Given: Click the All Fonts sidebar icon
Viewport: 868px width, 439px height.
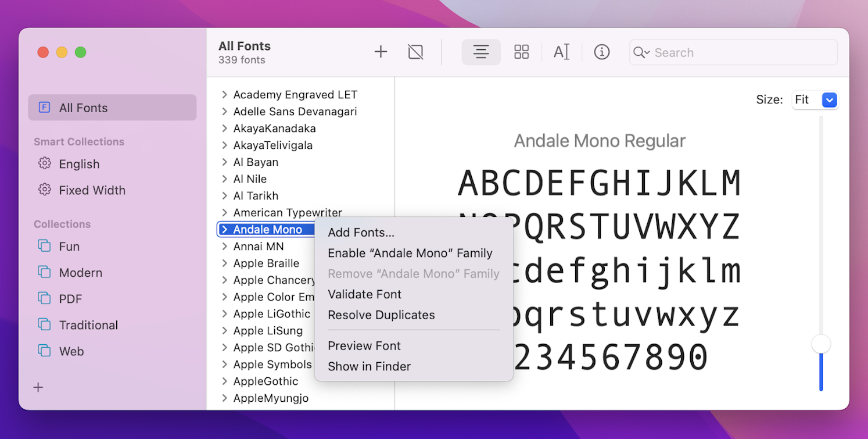Looking at the screenshot, I should click(x=44, y=108).
